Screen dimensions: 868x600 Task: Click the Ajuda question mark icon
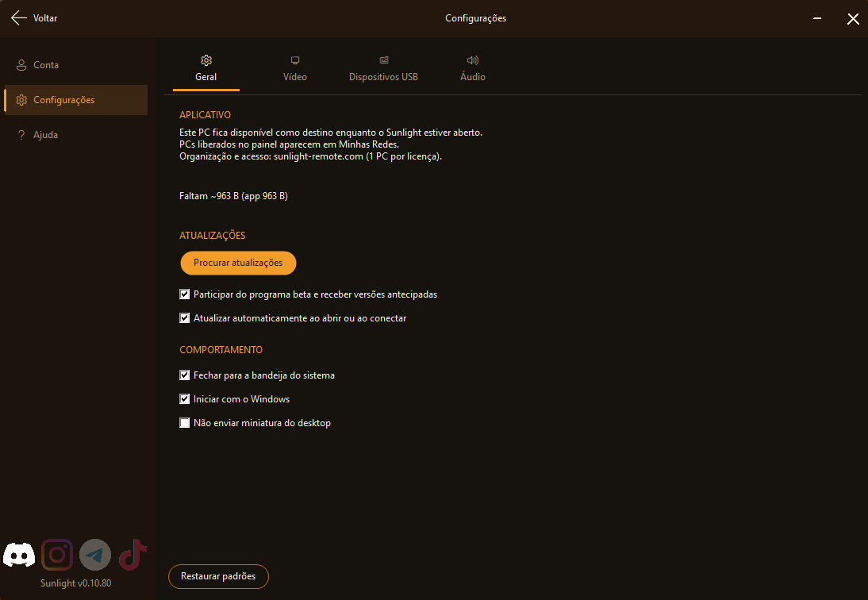click(x=21, y=134)
